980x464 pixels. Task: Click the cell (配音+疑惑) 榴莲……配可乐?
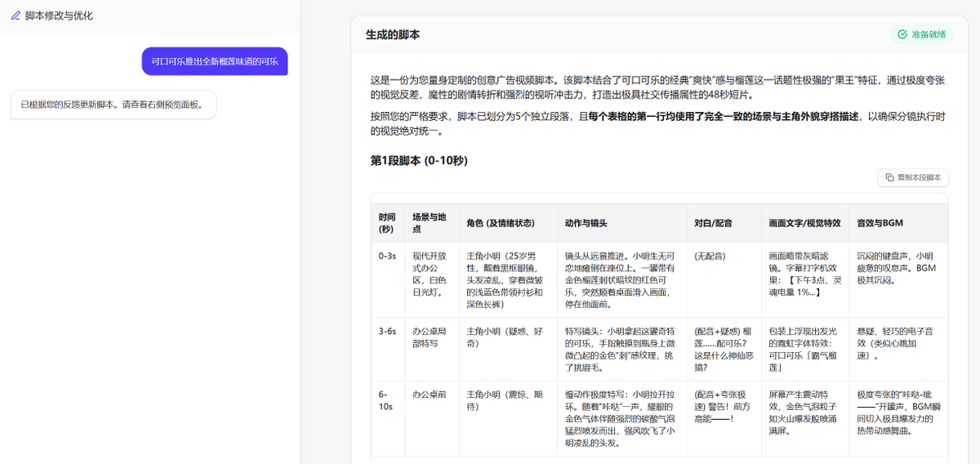tap(724, 349)
